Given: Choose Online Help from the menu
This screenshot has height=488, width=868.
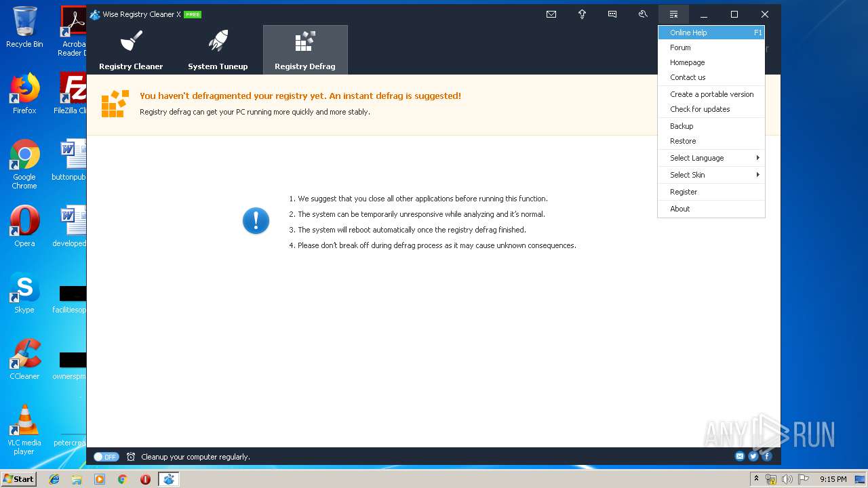Looking at the screenshot, I should pyautogui.click(x=711, y=33).
